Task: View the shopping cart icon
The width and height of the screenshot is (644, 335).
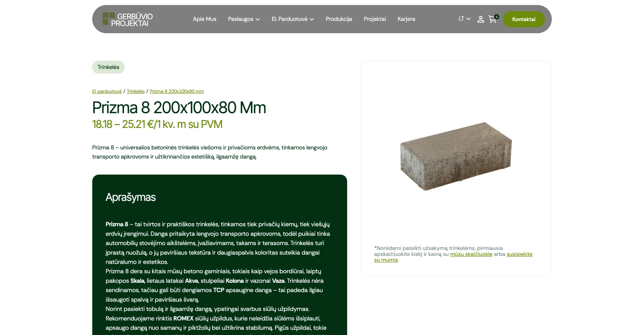Action: point(493,19)
